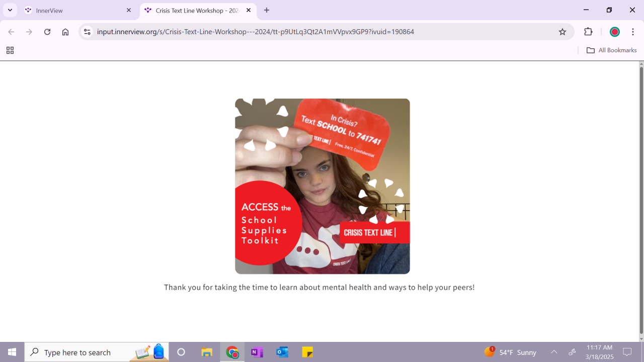Go forward to the next page

[29, 32]
